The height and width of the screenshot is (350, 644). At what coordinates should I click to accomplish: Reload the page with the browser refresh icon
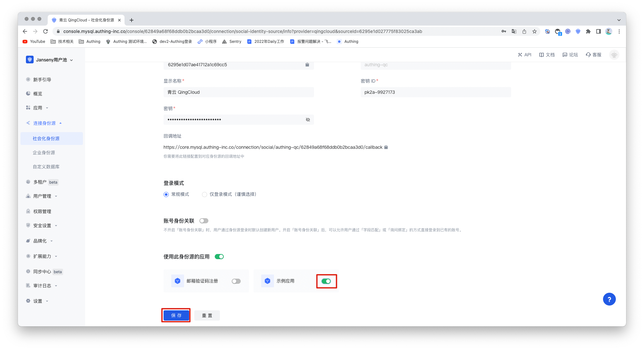(x=45, y=31)
